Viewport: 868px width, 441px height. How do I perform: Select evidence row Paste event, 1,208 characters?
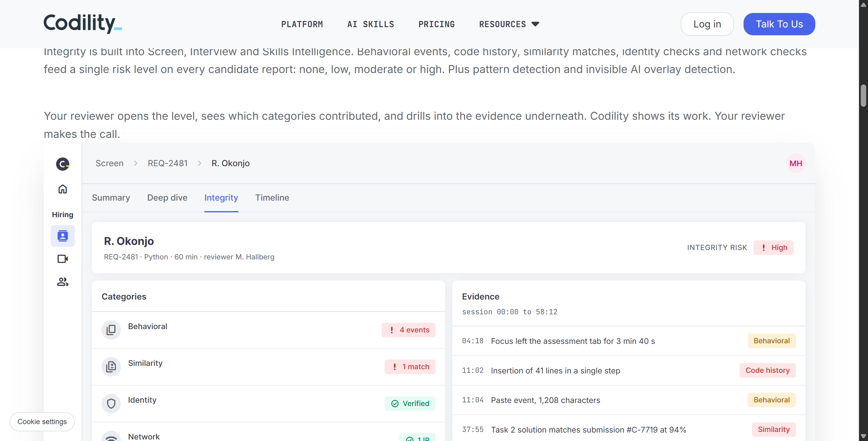(x=628, y=400)
